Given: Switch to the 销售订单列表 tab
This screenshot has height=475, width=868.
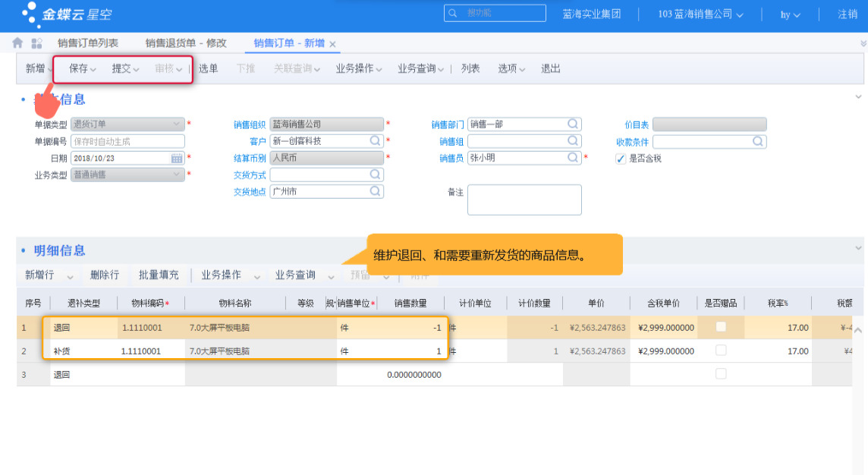Looking at the screenshot, I should 87,43.
